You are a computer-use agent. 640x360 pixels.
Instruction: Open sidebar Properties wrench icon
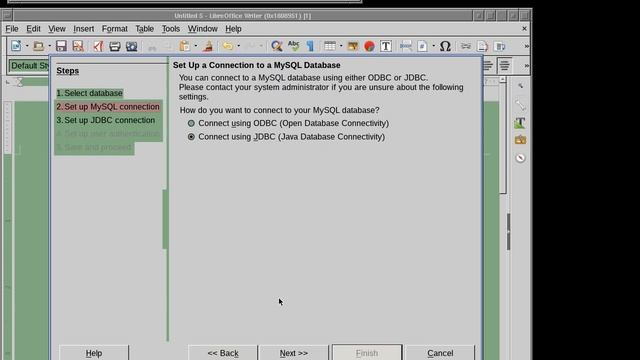click(520, 86)
